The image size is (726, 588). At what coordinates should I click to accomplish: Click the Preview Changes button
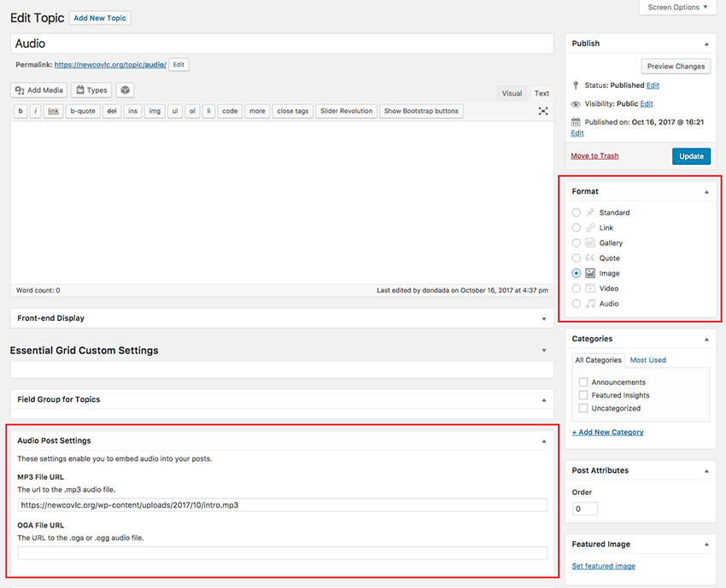pyautogui.click(x=676, y=67)
